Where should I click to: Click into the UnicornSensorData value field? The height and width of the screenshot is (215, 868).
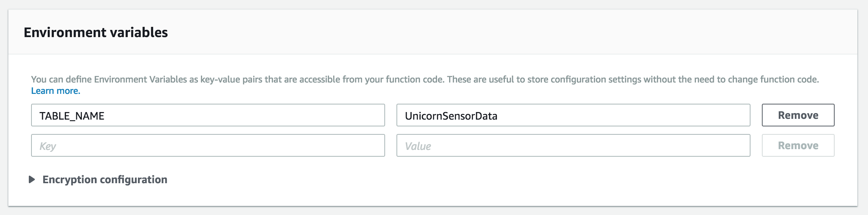point(573,115)
